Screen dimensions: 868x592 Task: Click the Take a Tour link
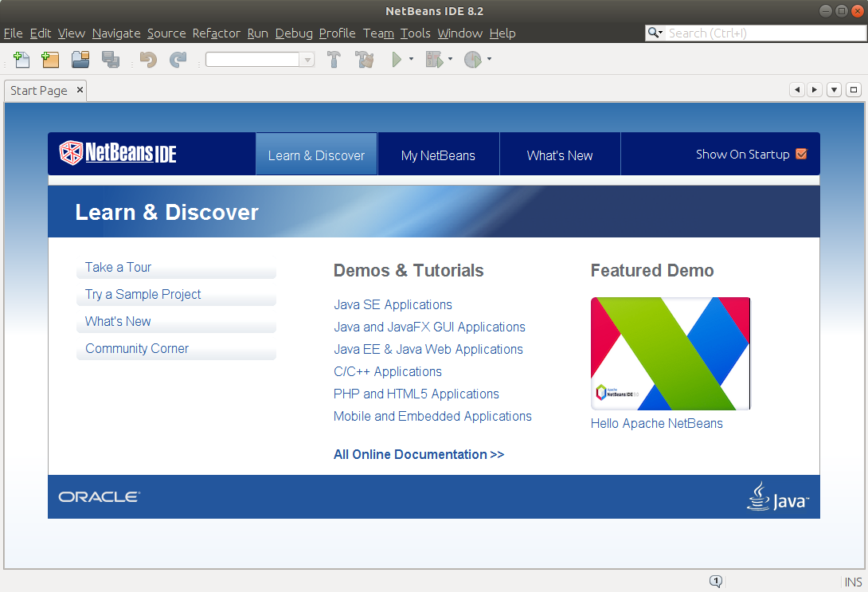pos(118,268)
